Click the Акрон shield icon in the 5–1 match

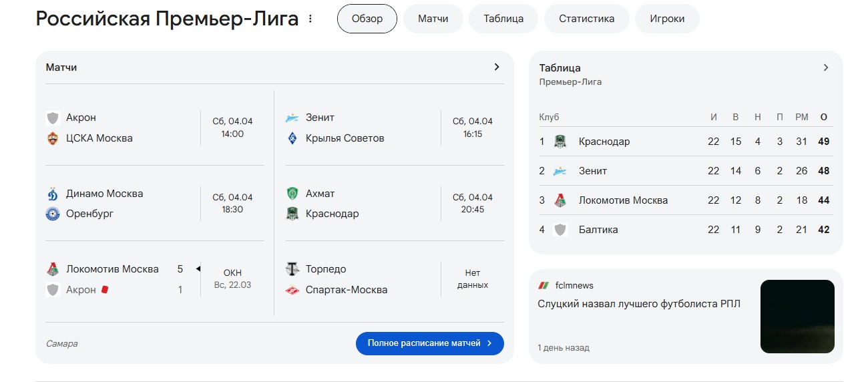pyautogui.click(x=53, y=290)
